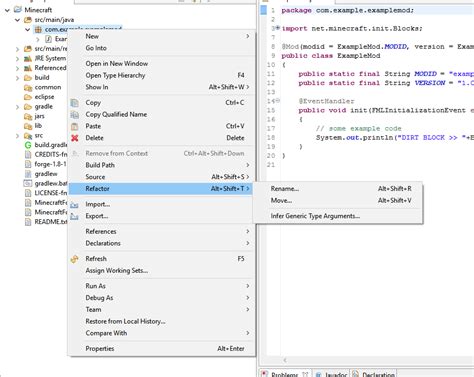This screenshot has width=474, height=377.
Task: Select Properties at the menu bottom
Action: [162, 349]
